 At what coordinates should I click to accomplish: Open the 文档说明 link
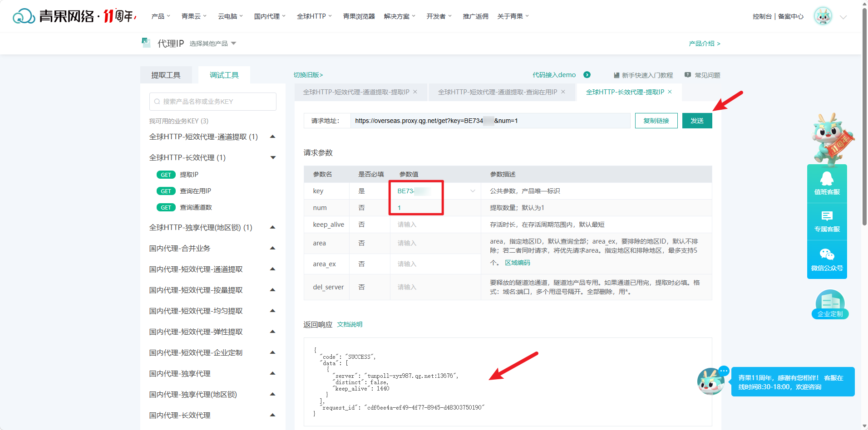click(x=350, y=324)
